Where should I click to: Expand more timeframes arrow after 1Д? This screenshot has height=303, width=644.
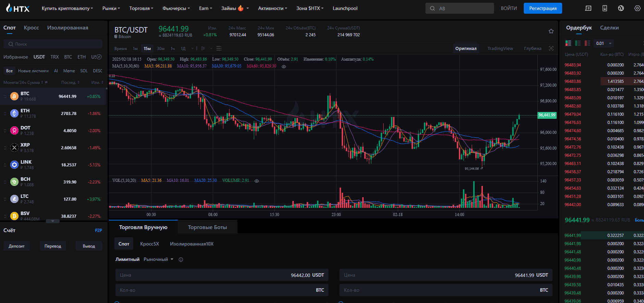192,48
